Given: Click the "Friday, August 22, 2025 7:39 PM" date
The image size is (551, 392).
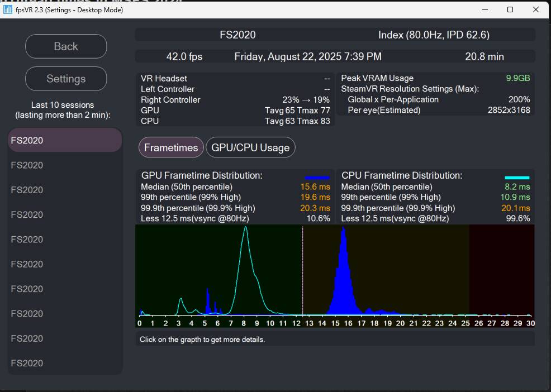Looking at the screenshot, I should (x=308, y=56).
